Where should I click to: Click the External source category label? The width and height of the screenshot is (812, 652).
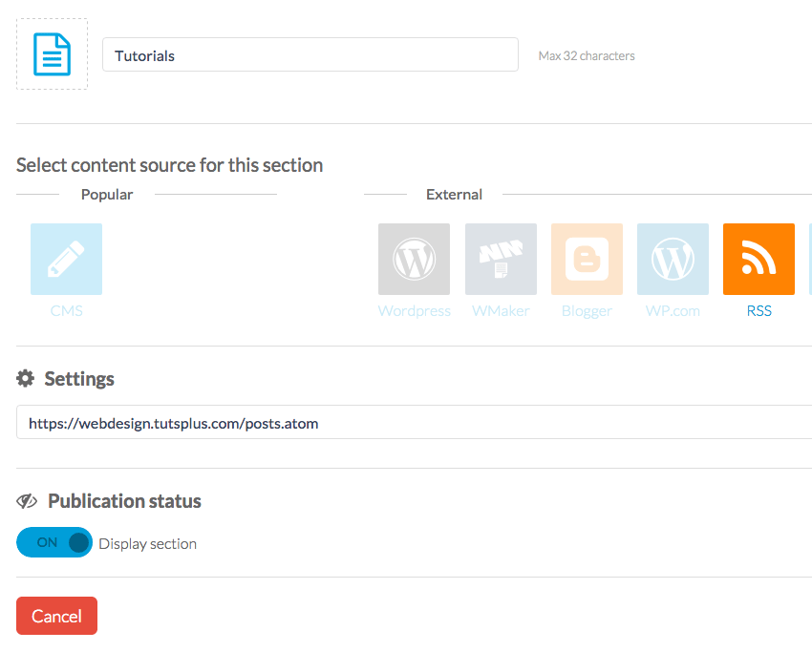454,195
